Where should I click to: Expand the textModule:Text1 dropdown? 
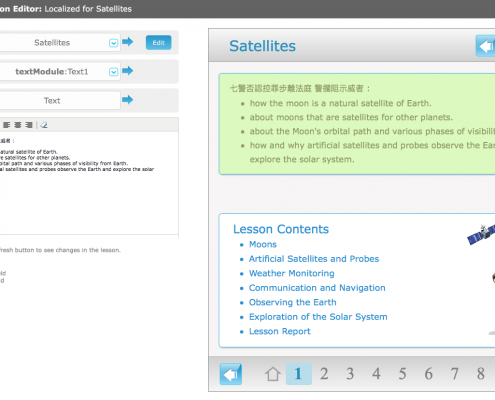point(113,72)
